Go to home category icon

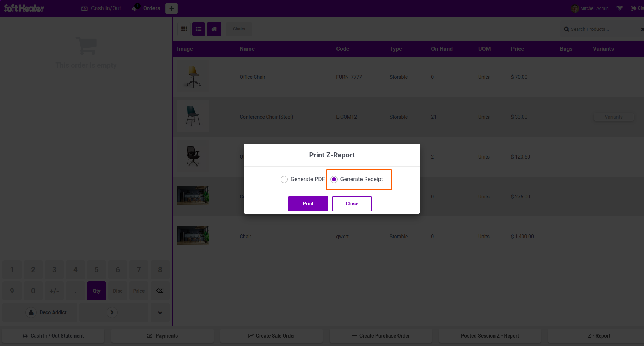tap(214, 29)
